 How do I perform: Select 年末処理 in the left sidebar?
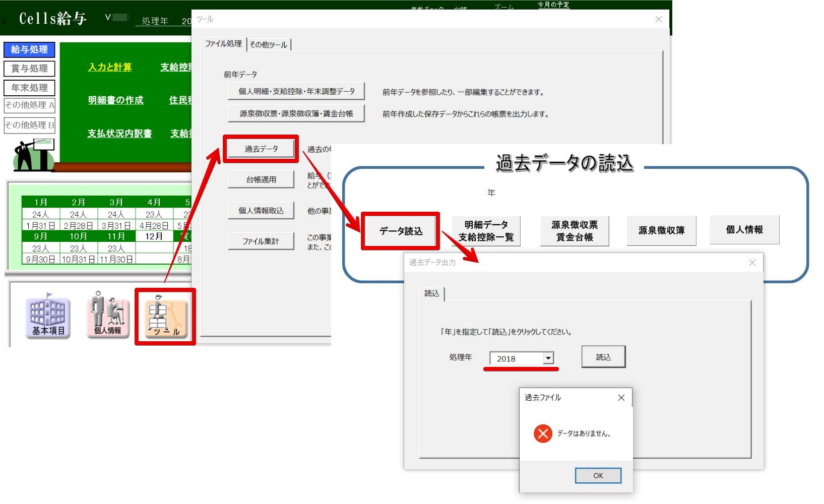pyautogui.click(x=29, y=88)
